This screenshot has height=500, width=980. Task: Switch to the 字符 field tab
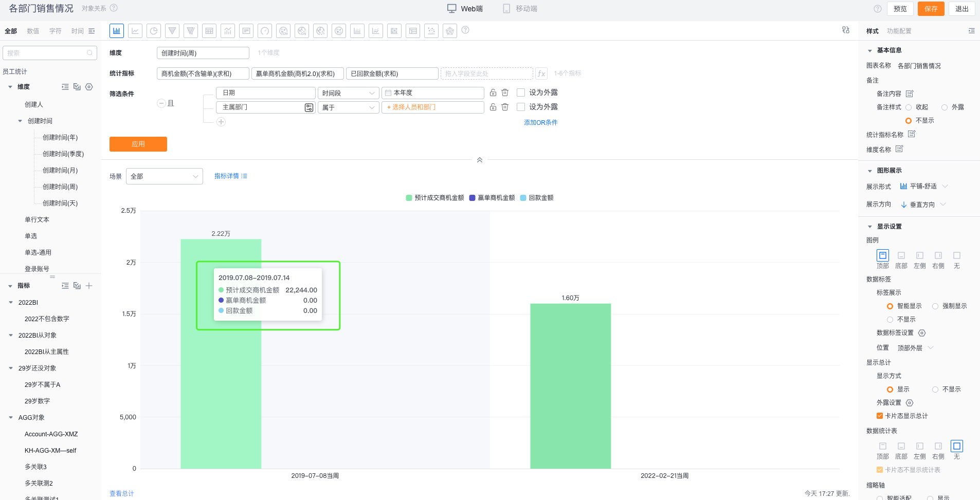56,31
